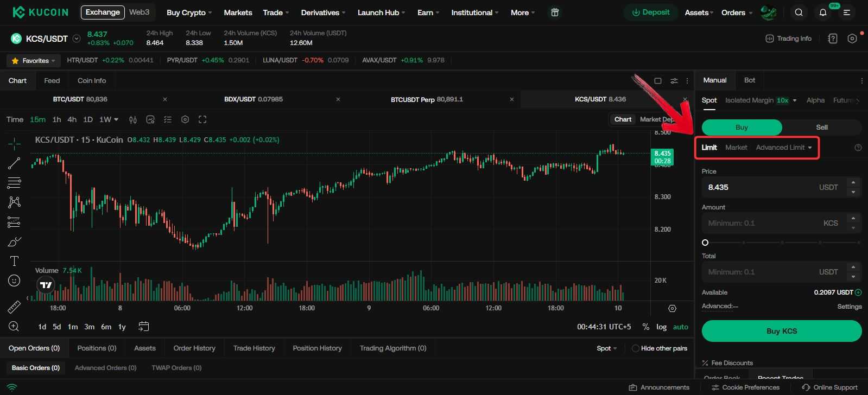The height and width of the screenshot is (395, 868).
Task: Select the forecasting projection tool
Action: click(x=14, y=222)
